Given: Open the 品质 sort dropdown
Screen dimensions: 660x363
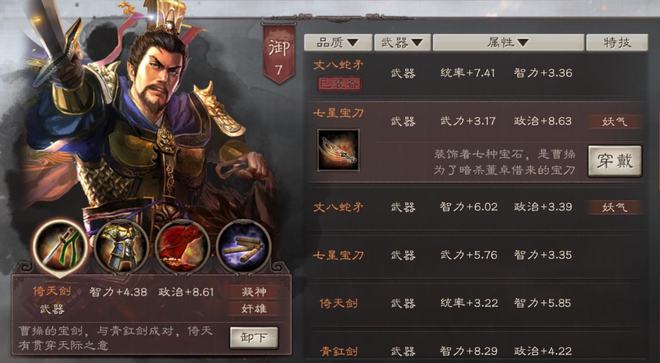Looking at the screenshot, I should click(338, 43).
